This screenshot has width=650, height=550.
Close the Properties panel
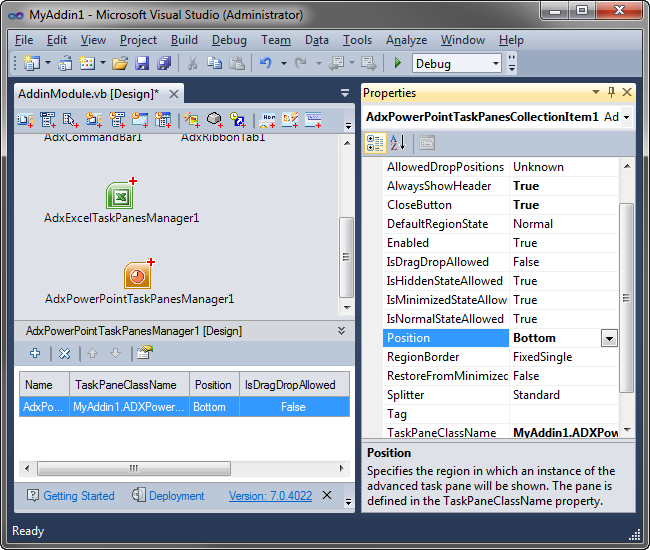pyautogui.click(x=627, y=92)
